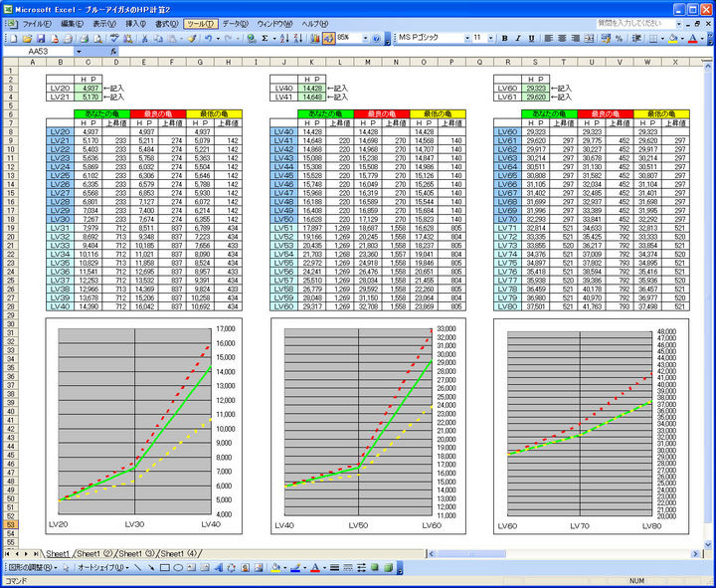Click the Insert Function fx button
The image size is (716, 588).
point(113,52)
